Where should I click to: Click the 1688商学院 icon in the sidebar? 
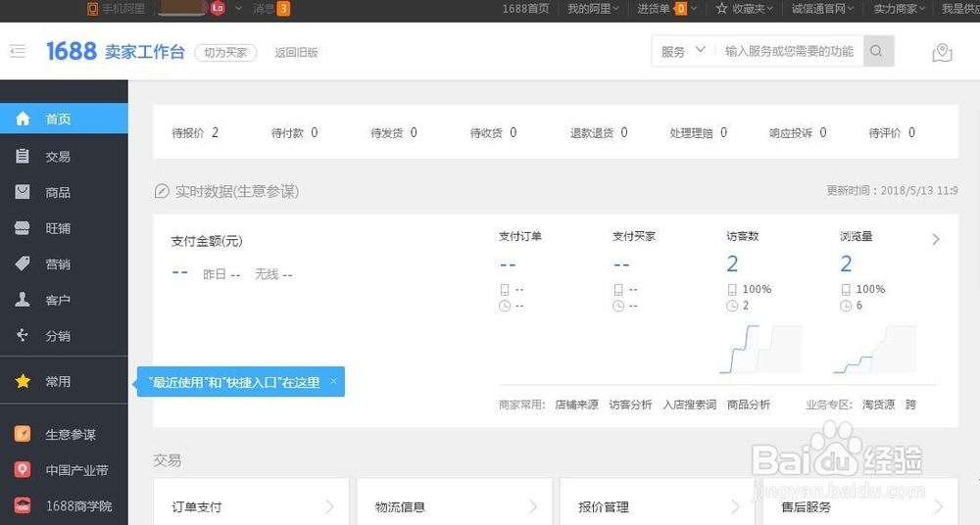click(23, 505)
